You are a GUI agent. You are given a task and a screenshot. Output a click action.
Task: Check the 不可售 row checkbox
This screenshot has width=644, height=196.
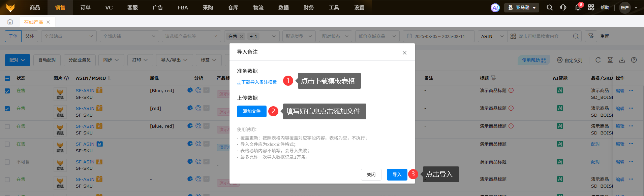7,162
